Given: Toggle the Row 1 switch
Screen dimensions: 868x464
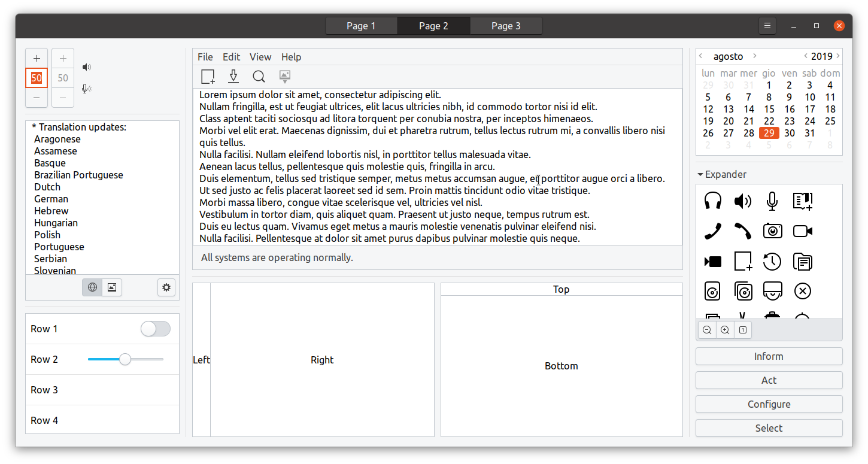Looking at the screenshot, I should (x=156, y=329).
